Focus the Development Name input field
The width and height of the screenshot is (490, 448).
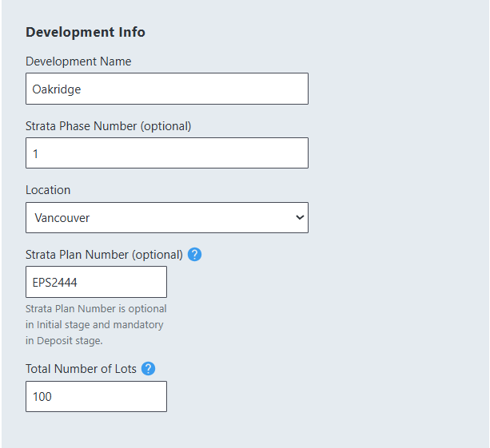point(166,89)
